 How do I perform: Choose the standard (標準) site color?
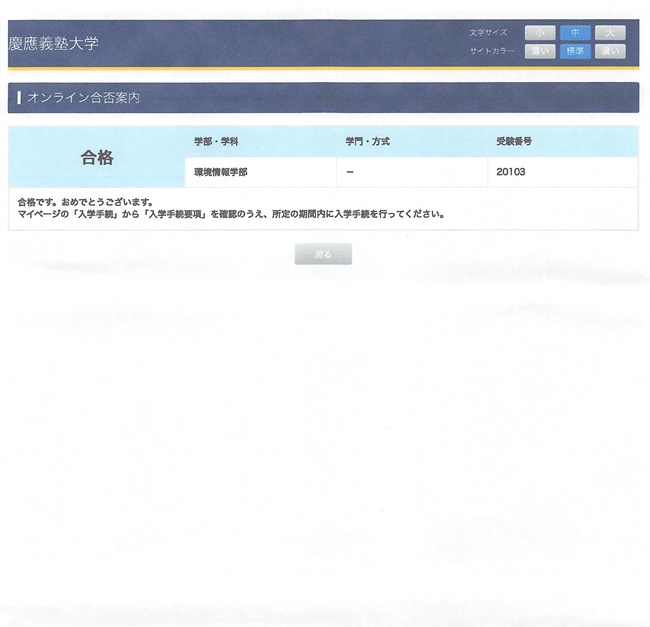(575, 51)
